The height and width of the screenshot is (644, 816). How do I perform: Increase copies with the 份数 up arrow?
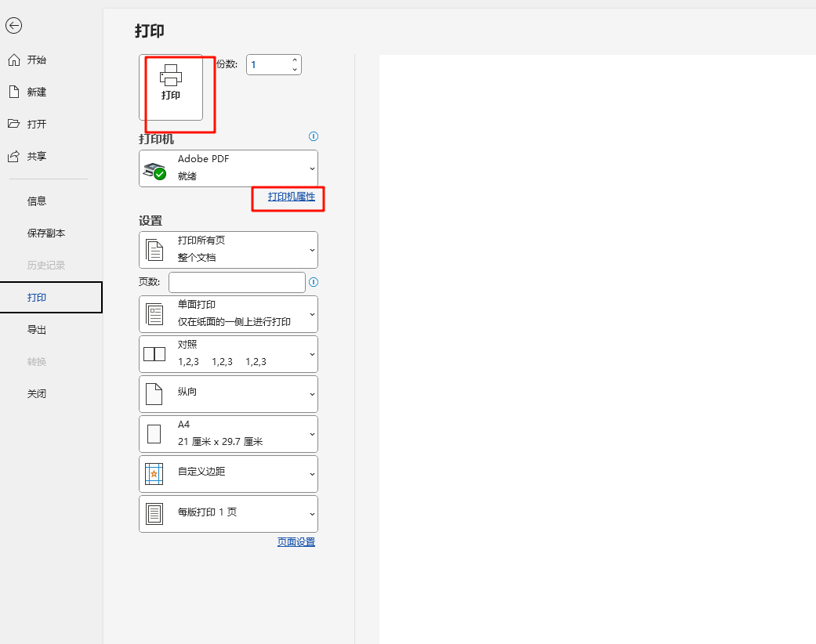295,60
